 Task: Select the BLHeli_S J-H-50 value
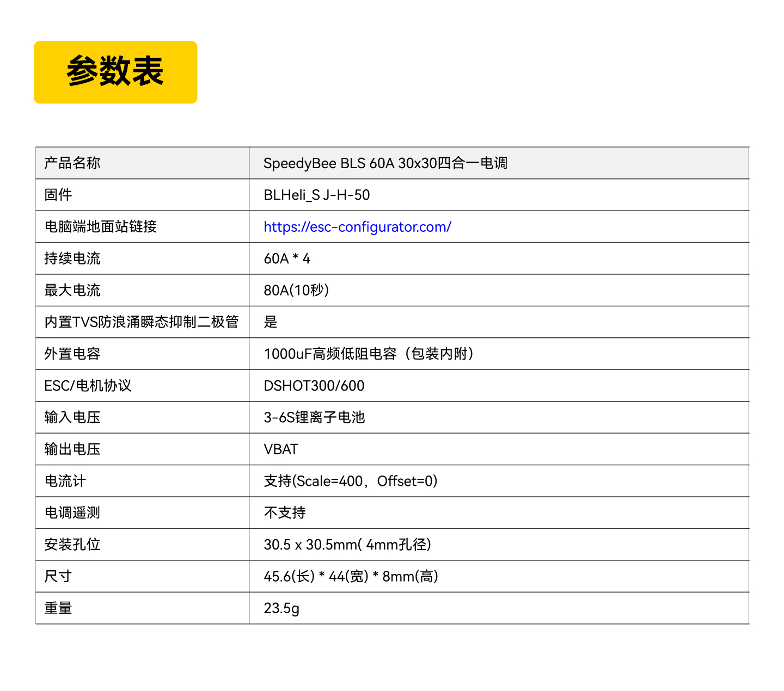coord(316,195)
